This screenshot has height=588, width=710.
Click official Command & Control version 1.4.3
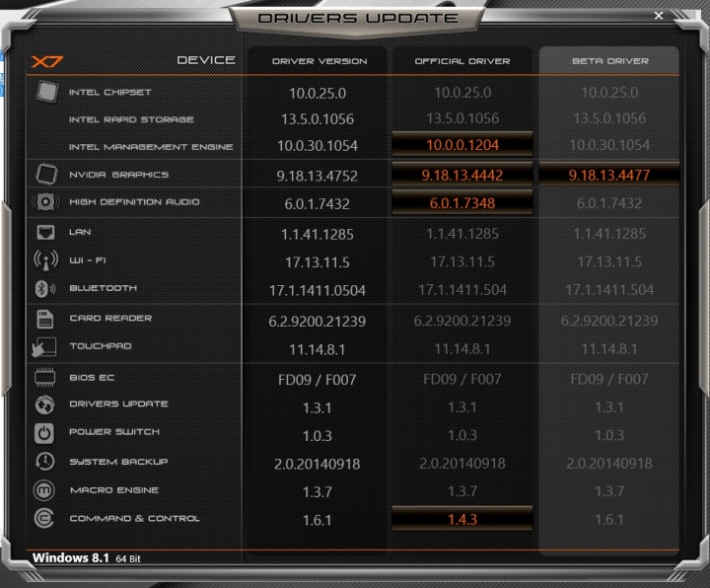(x=462, y=519)
